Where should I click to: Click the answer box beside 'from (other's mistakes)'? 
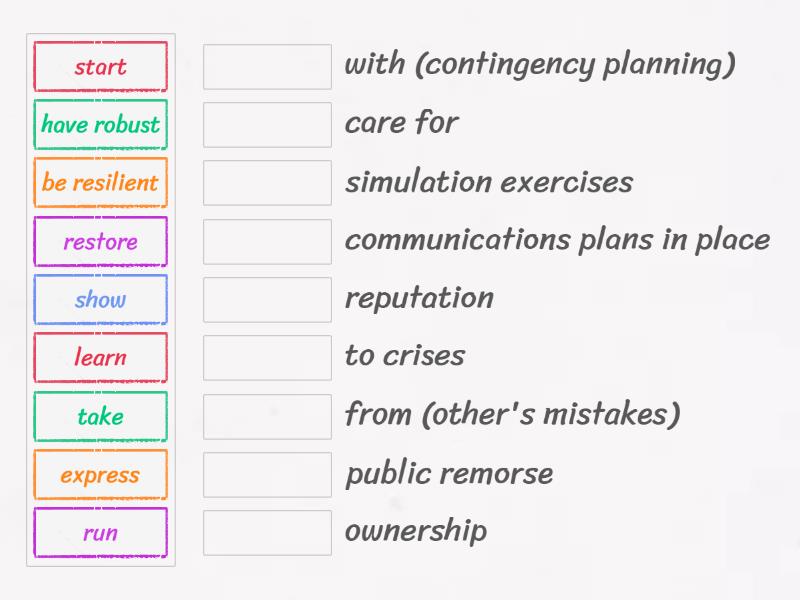pos(267,415)
